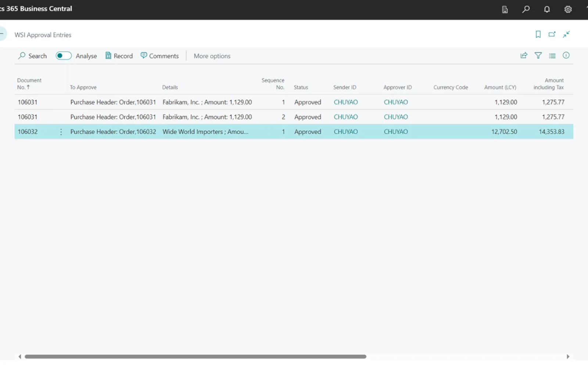Click the horizontal scrollbar thumb
The height and width of the screenshot is (368, 588).
(x=196, y=357)
